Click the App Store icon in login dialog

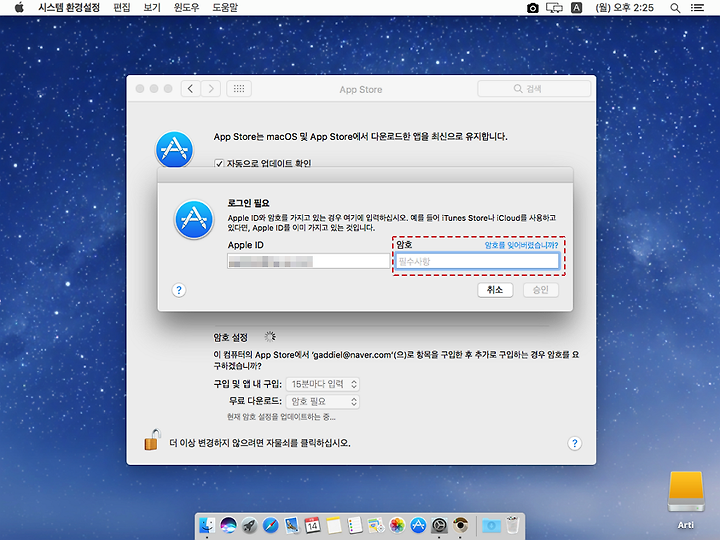coord(194,219)
